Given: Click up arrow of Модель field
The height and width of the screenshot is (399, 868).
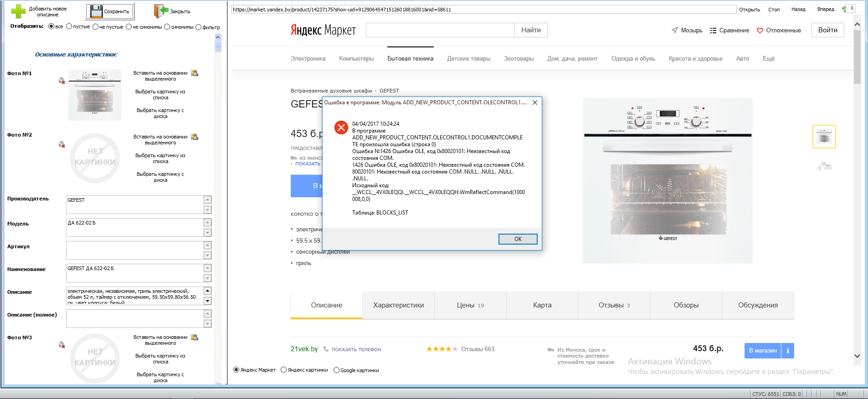Looking at the screenshot, I should click(x=207, y=222).
